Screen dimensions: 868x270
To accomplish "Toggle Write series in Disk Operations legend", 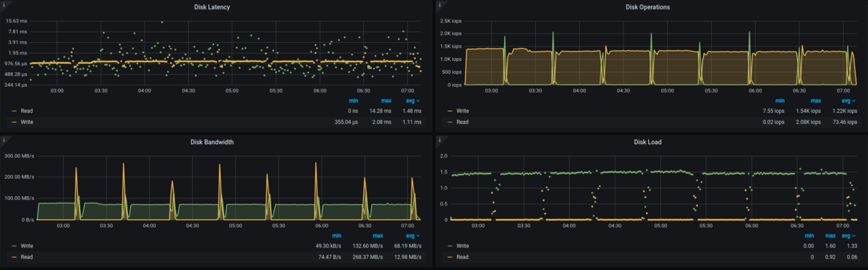I will (464, 111).
